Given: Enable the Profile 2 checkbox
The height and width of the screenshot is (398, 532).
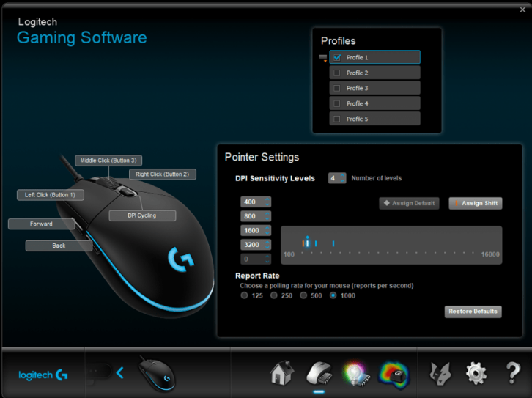Looking at the screenshot, I should [337, 73].
